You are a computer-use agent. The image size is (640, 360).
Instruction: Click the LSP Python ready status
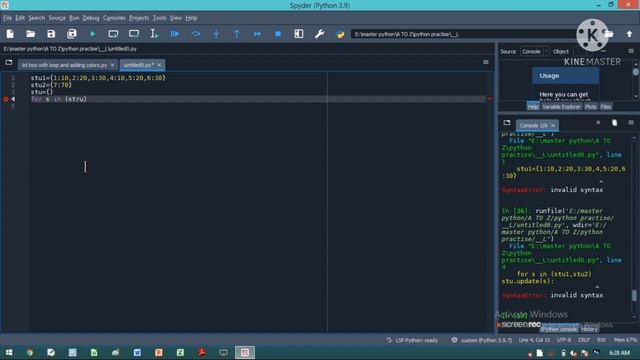coord(412,340)
